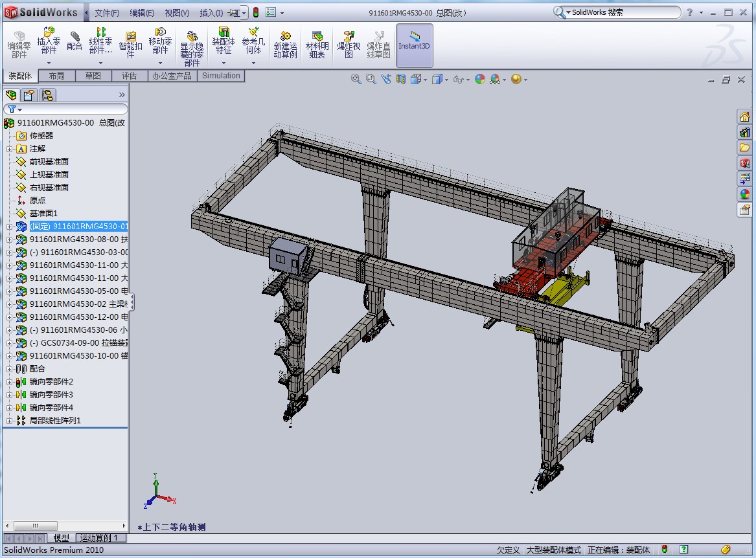756x558 pixels.
Task: Open the PropertyManager tab icon
Action: pos(29,95)
